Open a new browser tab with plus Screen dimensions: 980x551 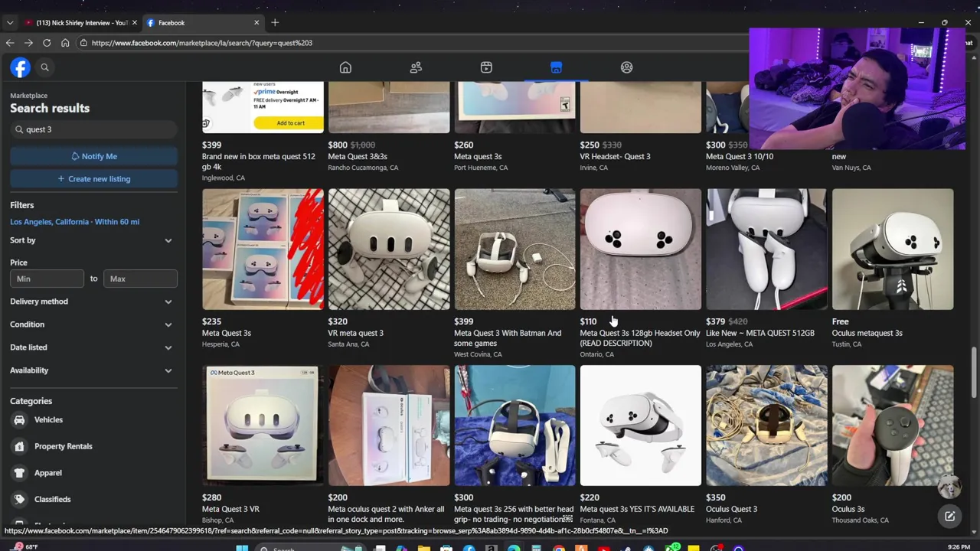coord(275,22)
